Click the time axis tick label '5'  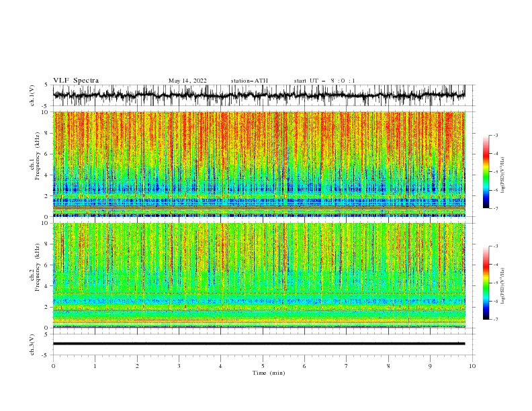[x=263, y=366]
